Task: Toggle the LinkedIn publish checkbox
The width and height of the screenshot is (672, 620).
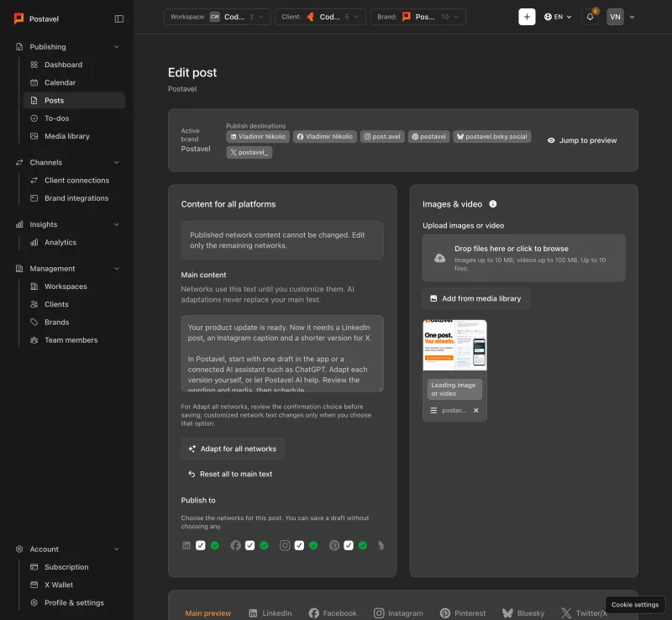Action: (201, 545)
